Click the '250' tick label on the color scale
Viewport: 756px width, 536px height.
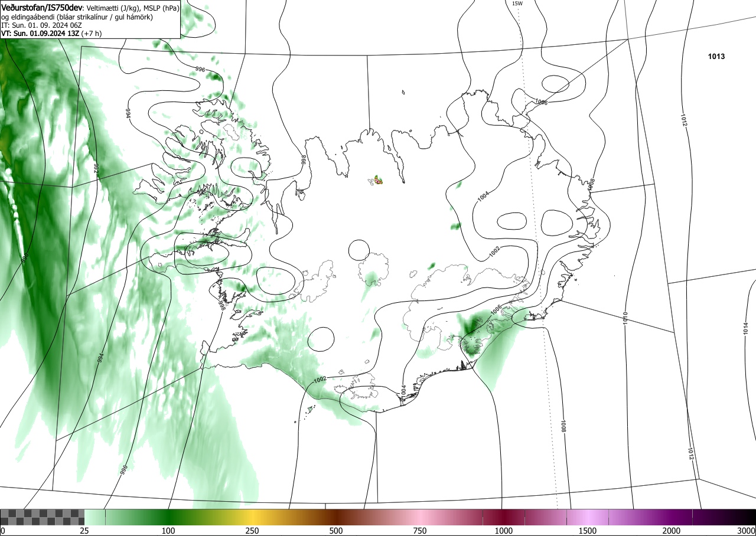pyautogui.click(x=252, y=531)
